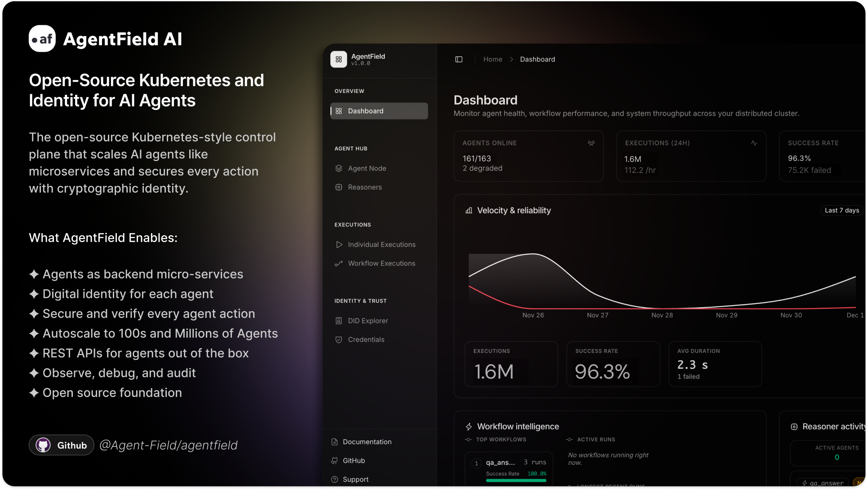Navigate to Home via the breadcrumb
Screen dimensions: 868x490
point(492,59)
